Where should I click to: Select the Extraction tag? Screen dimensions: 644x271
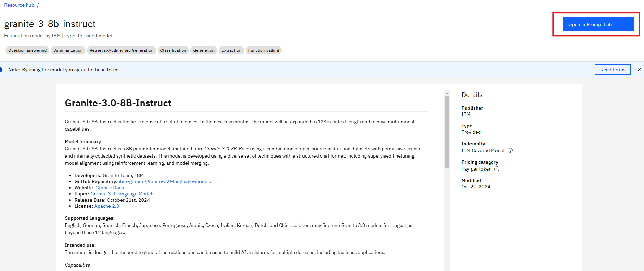(x=231, y=50)
